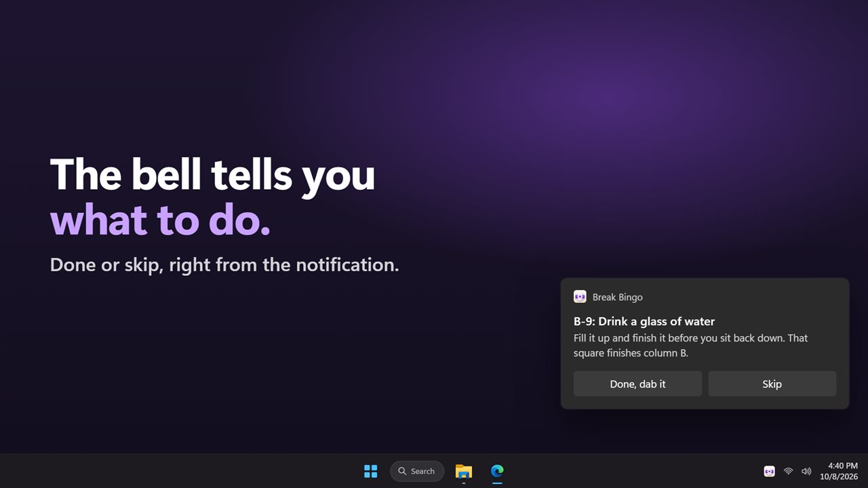Click the volume speaker icon
The width and height of the screenshot is (868, 488).
point(806,471)
